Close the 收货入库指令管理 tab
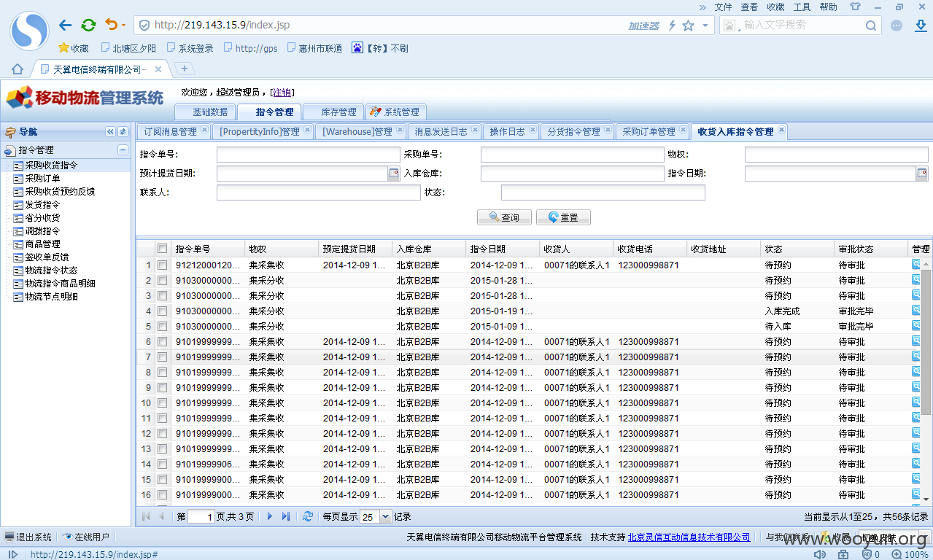This screenshot has width=933, height=560. pos(781,130)
